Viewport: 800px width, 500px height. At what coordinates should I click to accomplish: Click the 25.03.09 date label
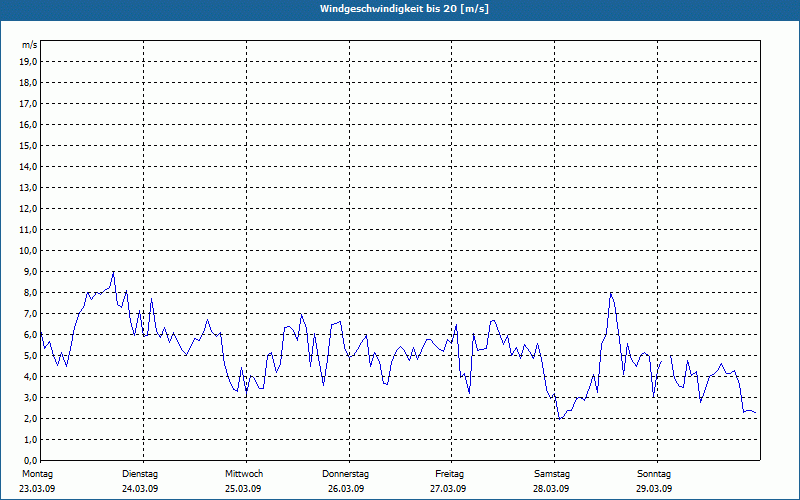[x=243, y=489]
